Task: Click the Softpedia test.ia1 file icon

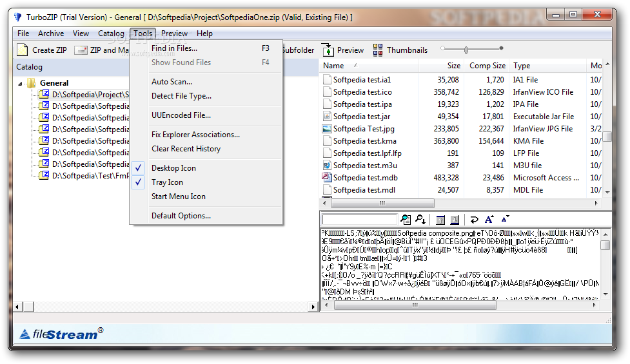Action: (327, 79)
